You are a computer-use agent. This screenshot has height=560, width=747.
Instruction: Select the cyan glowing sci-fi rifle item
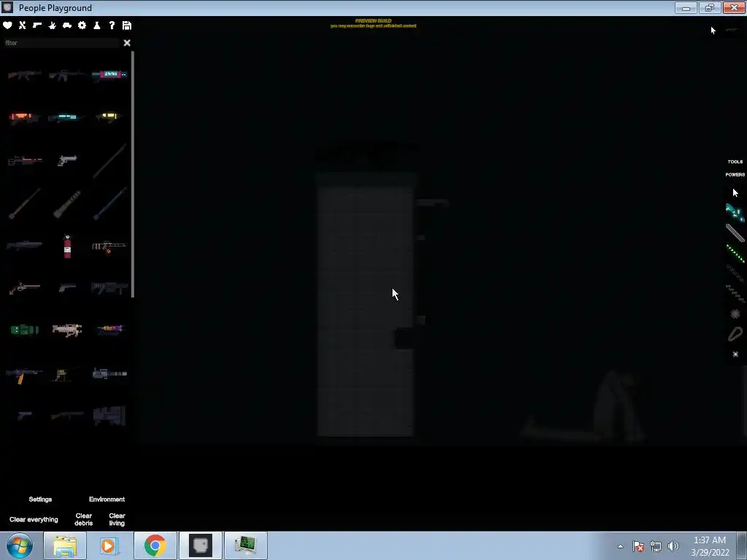coord(66,117)
